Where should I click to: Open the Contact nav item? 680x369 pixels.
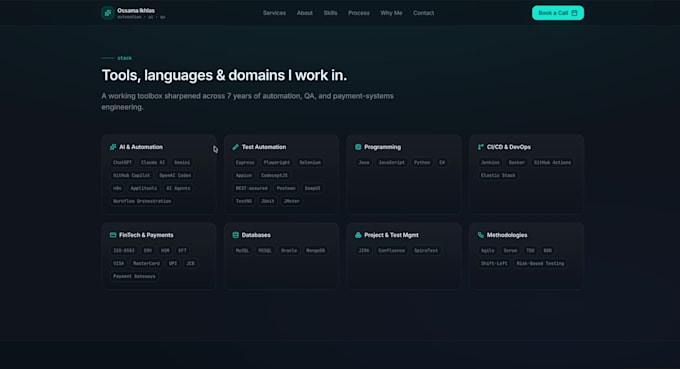click(423, 13)
